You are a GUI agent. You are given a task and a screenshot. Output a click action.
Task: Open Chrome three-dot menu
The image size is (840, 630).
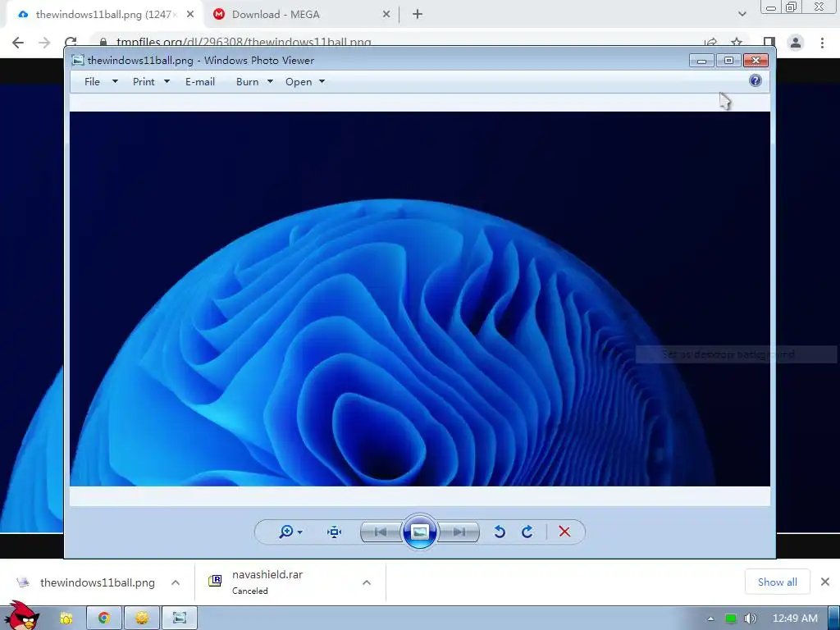(822, 43)
